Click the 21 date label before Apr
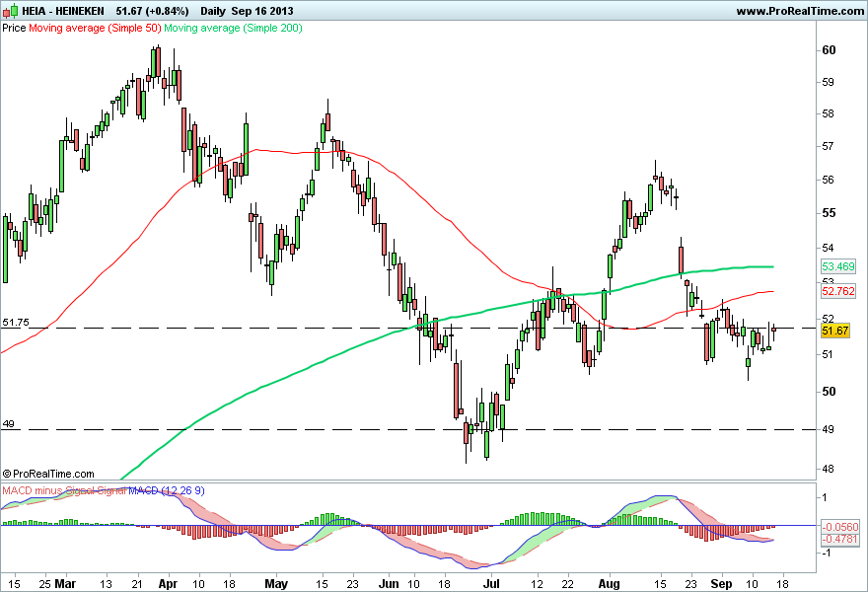 [x=138, y=584]
